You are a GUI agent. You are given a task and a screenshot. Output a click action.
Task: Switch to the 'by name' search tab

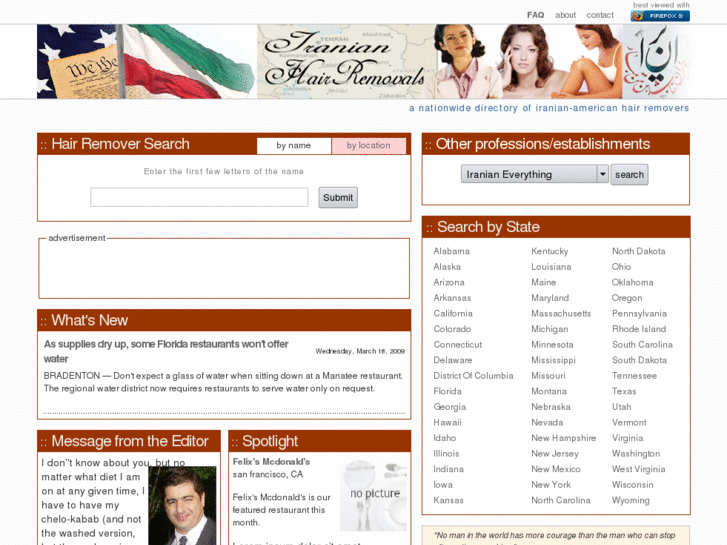tap(294, 145)
